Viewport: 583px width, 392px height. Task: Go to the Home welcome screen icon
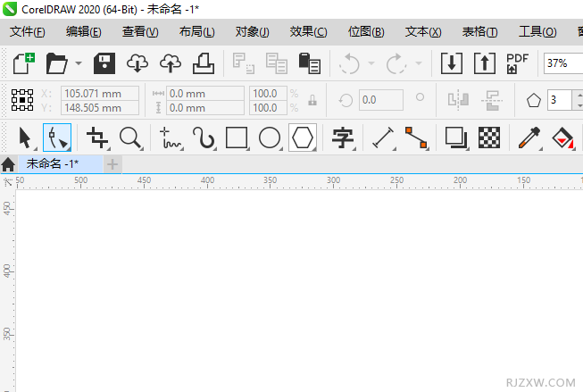[x=8, y=164]
